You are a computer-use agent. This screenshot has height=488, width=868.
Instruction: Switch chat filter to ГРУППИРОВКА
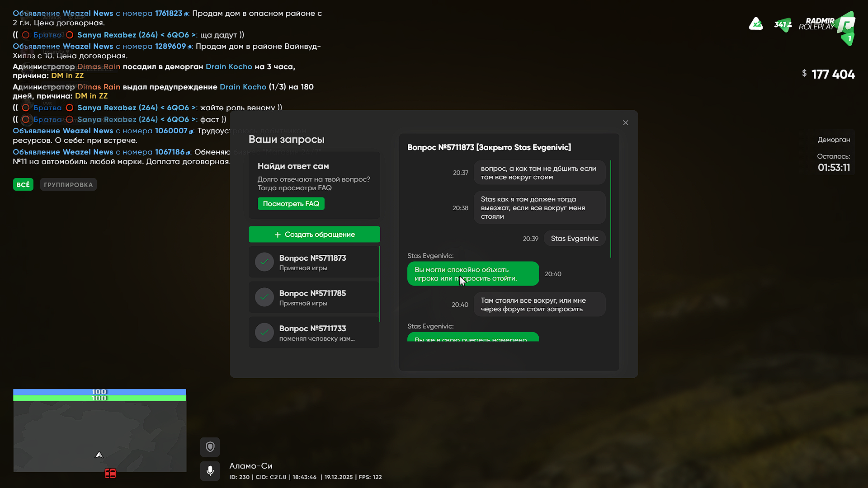pos(68,184)
